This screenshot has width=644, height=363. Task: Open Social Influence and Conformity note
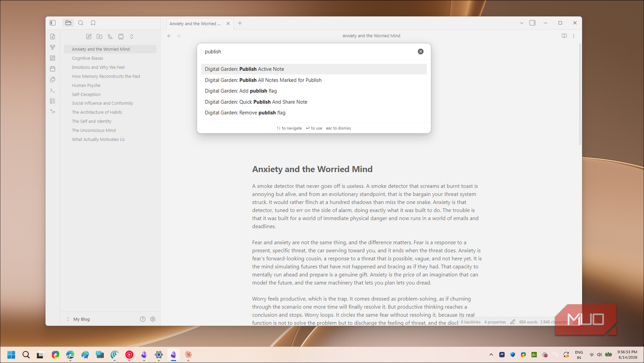click(x=110, y=103)
